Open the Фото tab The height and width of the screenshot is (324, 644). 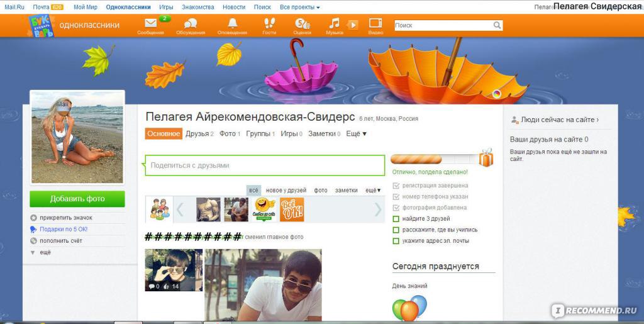[x=230, y=134]
